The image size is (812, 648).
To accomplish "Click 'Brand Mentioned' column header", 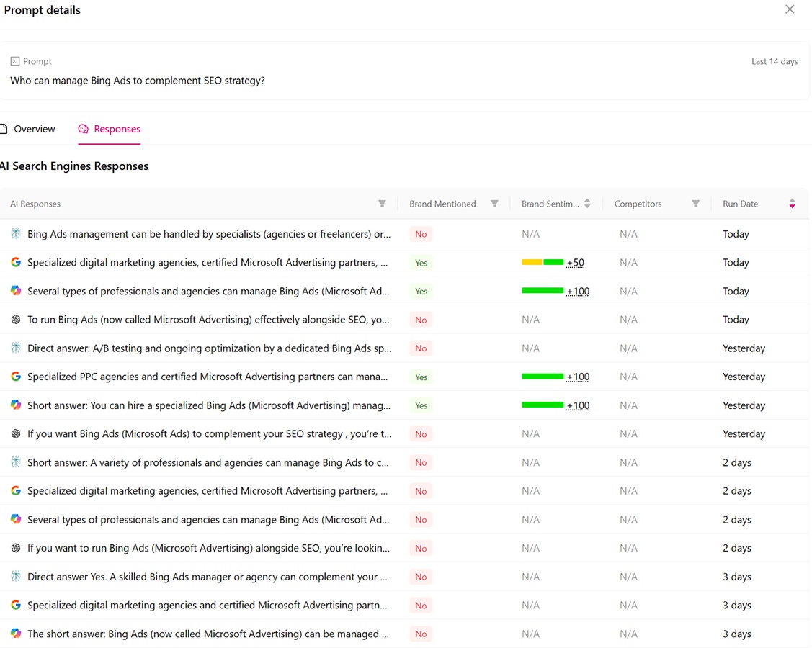I will [443, 204].
